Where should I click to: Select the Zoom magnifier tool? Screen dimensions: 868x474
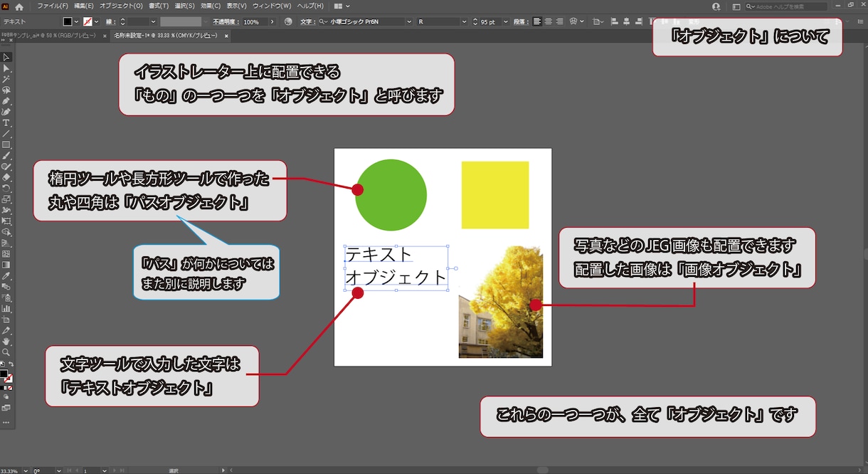tap(6, 352)
